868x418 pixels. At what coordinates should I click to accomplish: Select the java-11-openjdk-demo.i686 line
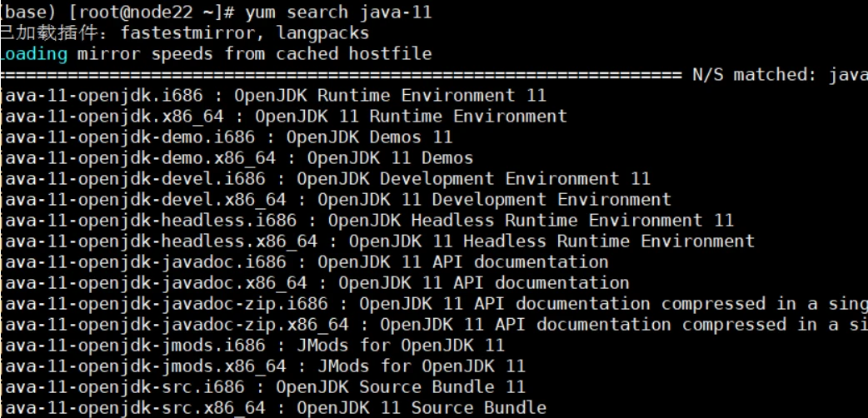[227, 137]
